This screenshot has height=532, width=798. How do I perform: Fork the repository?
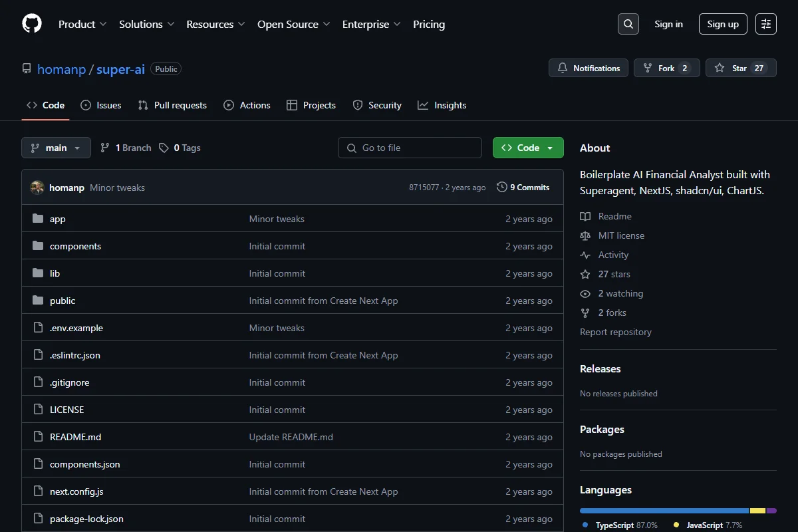[x=667, y=68]
